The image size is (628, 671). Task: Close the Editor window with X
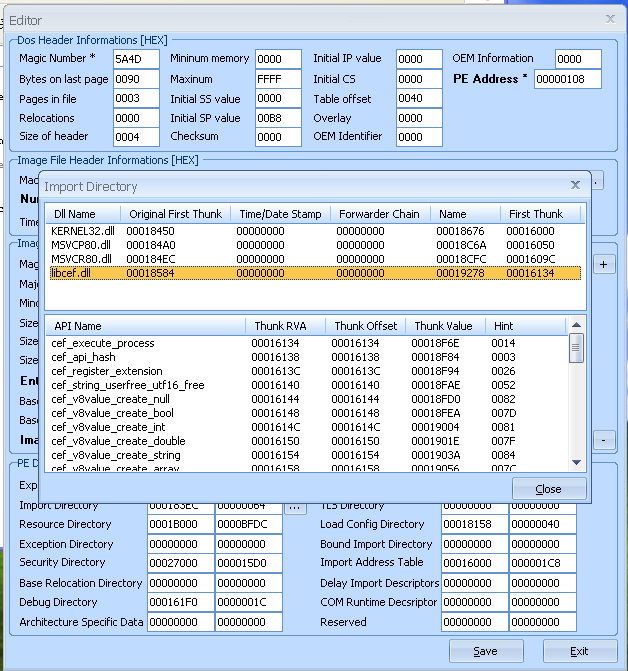tap(610, 18)
